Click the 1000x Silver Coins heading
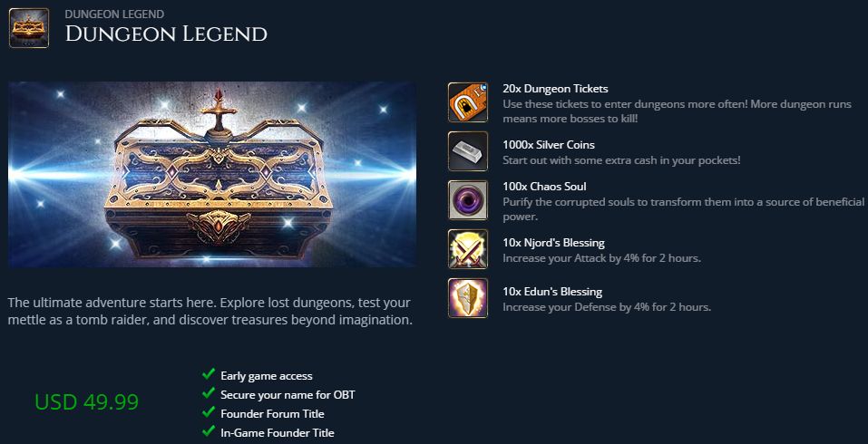Image resolution: width=868 pixels, height=444 pixels. coord(549,145)
